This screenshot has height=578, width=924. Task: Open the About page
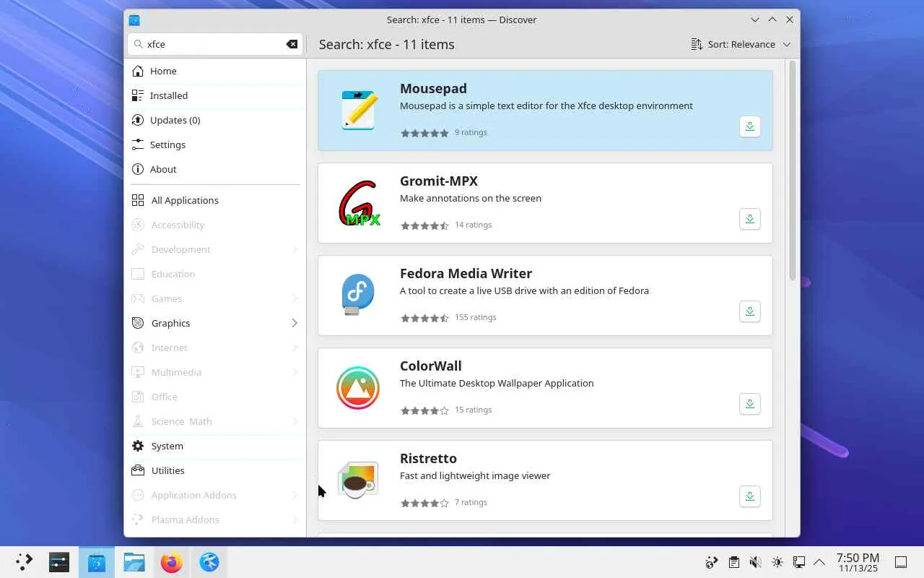click(215, 169)
